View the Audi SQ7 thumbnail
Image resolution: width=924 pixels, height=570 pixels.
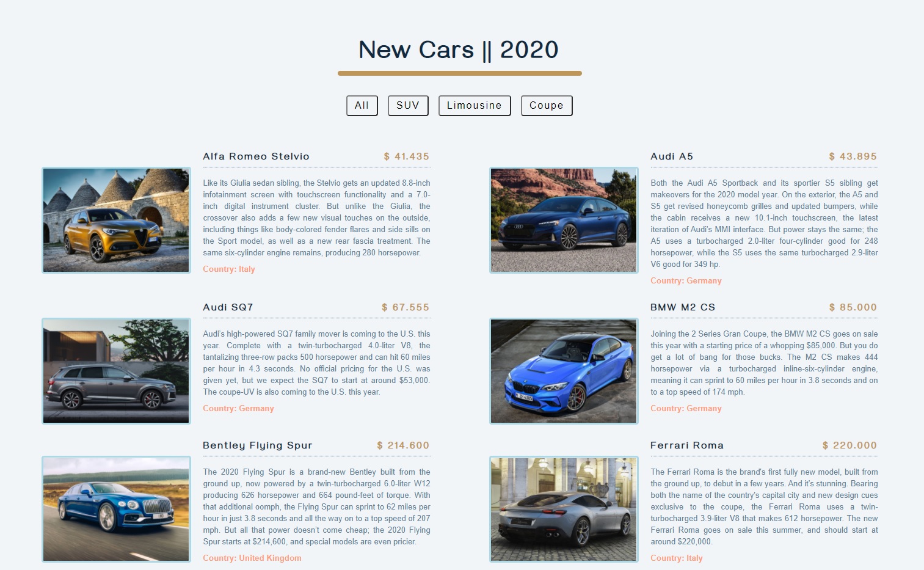116,371
